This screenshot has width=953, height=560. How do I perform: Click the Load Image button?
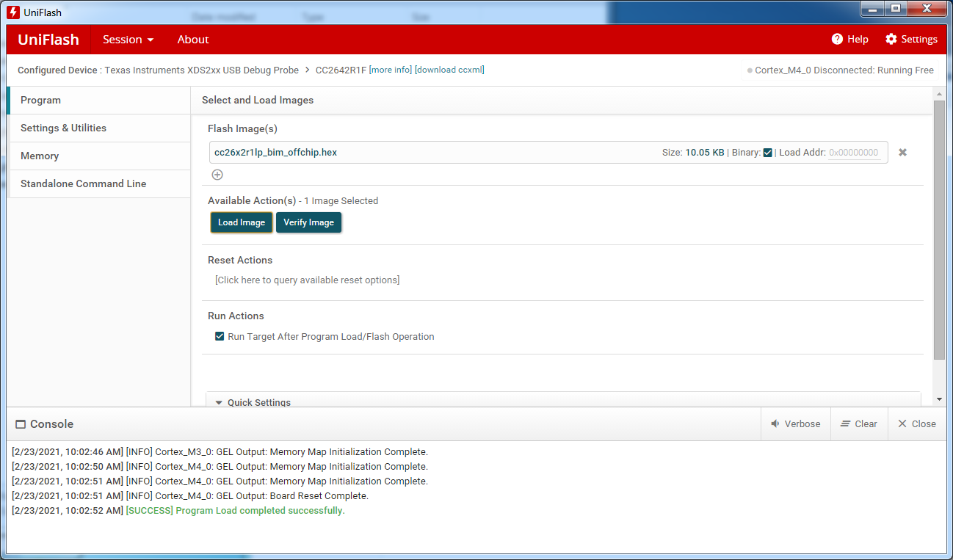click(x=241, y=222)
